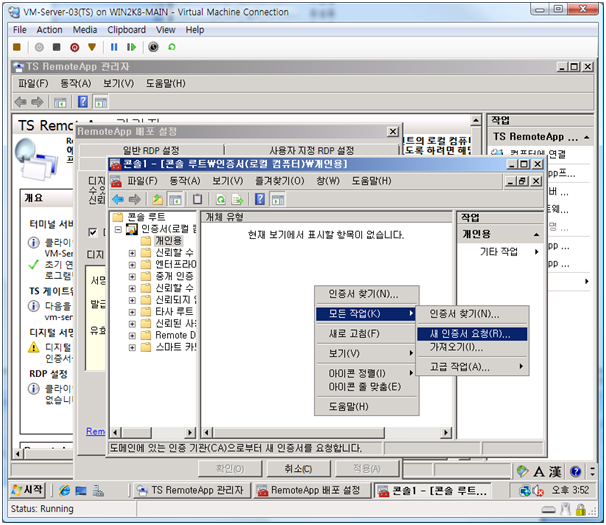The width and height of the screenshot is (606, 525).
Task: Click right scroll arrow under console tree
Action: click(190, 433)
